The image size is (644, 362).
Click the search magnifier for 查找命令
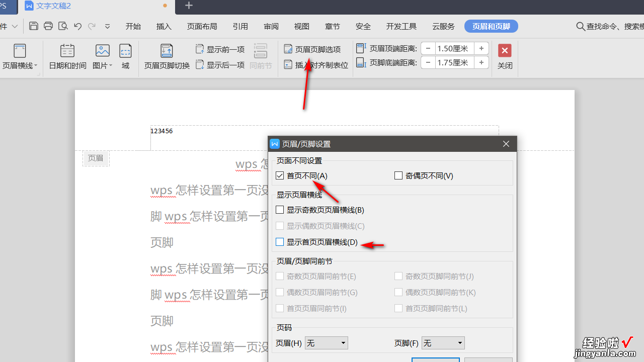click(581, 26)
